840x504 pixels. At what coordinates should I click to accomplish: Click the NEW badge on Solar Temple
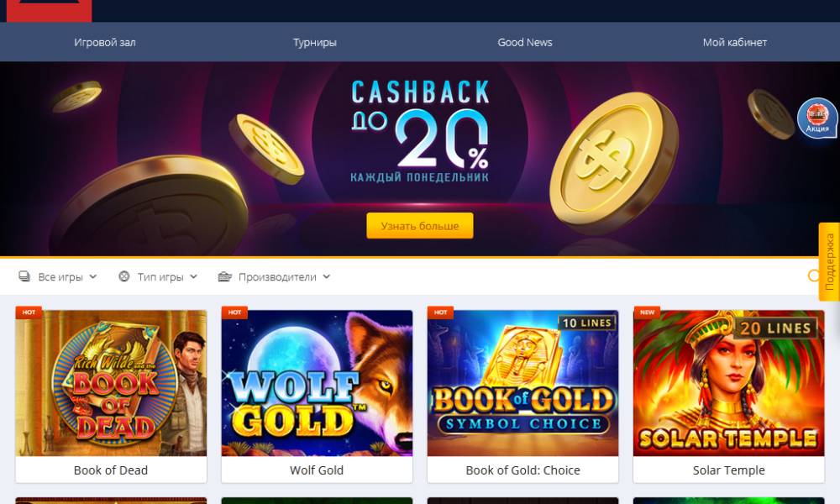(x=647, y=312)
